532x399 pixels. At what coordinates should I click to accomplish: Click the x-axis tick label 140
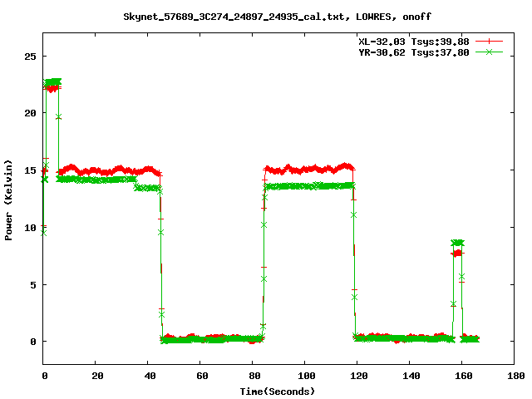[x=411, y=376]
